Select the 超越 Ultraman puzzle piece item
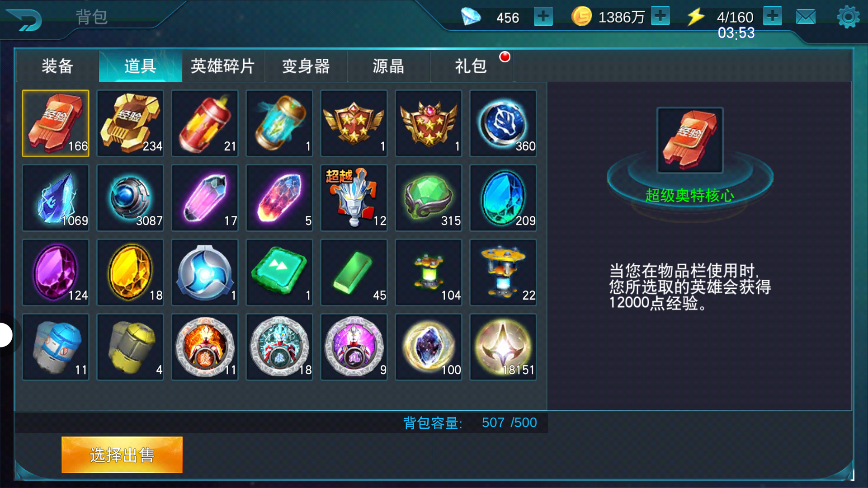The image size is (868, 488). [x=354, y=198]
